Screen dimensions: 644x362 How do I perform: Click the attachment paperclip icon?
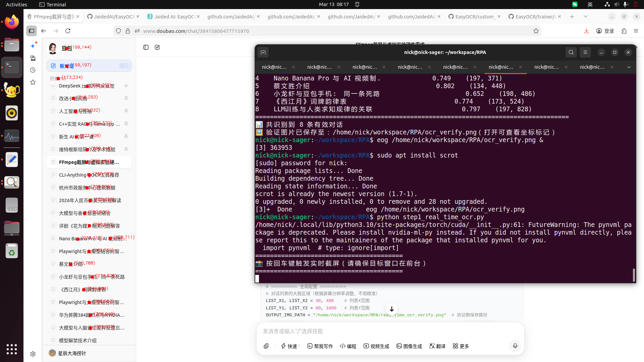click(x=266, y=346)
